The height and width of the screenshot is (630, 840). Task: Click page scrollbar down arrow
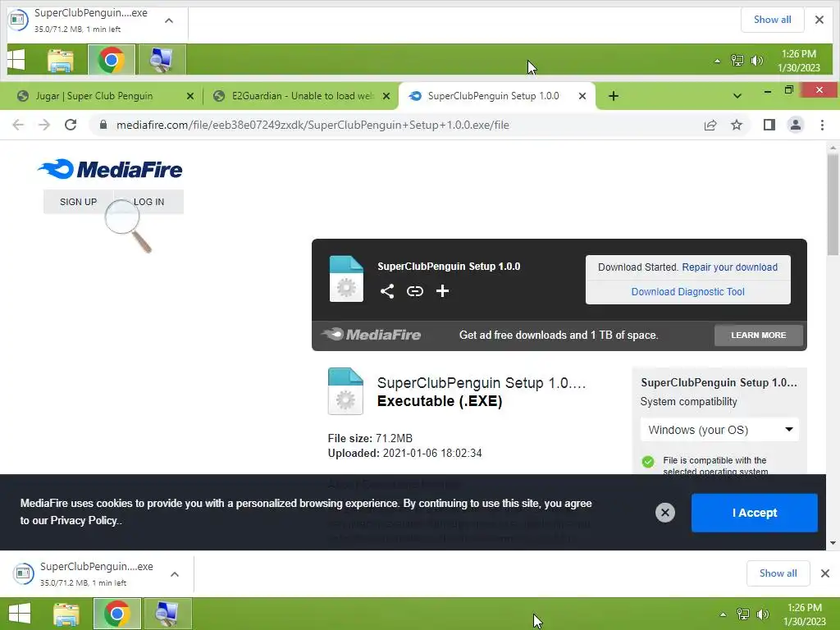(833, 543)
